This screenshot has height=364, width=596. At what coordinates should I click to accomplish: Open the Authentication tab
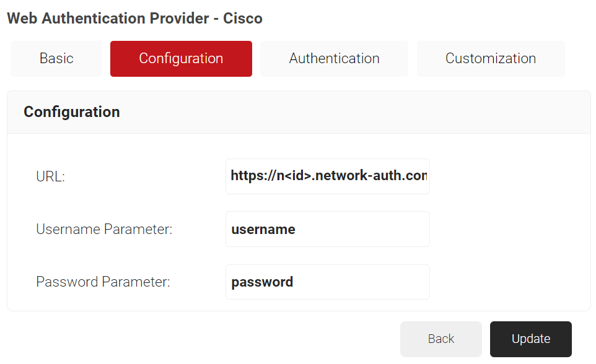[x=334, y=59]
